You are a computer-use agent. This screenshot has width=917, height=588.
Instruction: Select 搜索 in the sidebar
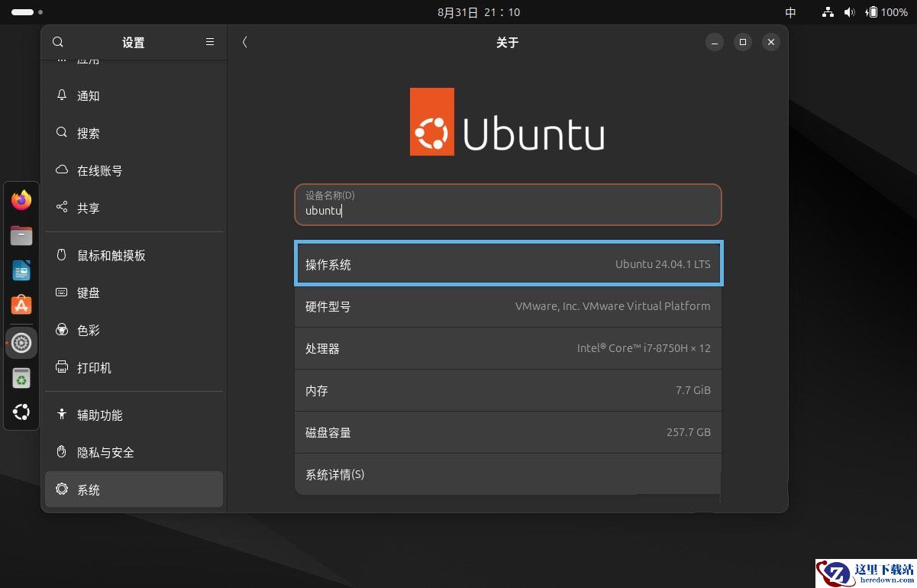click(x=134, y=133)
